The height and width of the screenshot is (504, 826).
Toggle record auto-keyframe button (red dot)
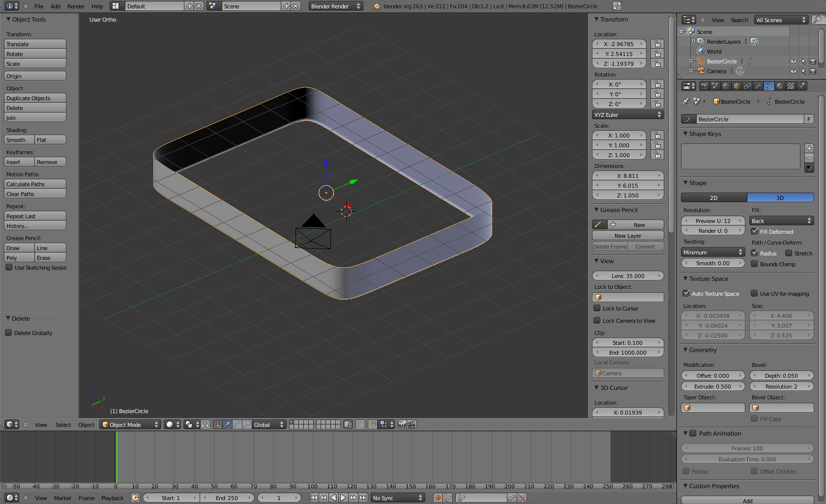coord(438,498)
